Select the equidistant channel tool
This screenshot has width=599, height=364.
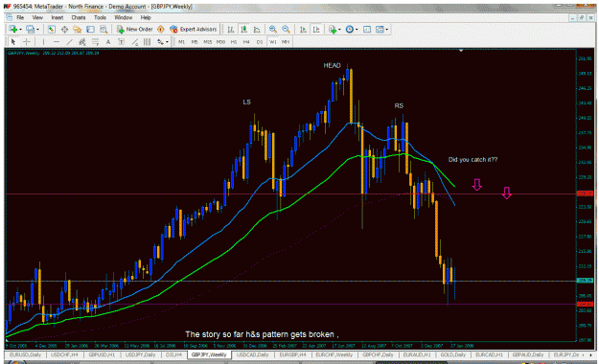coord(82,41)
